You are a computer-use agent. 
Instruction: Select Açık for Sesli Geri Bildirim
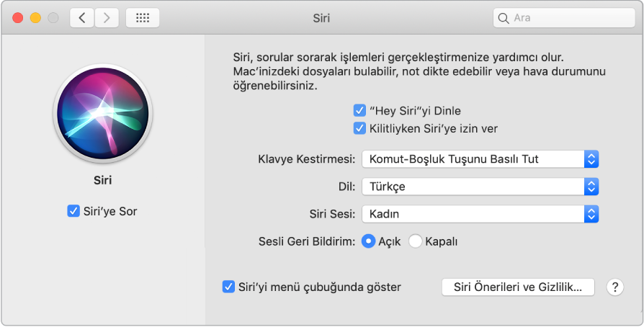click(x=368, y=241)
